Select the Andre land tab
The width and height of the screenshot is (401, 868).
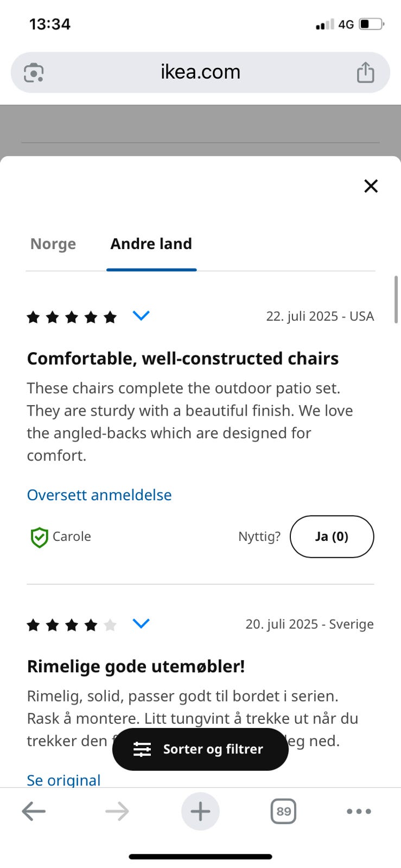(151, 244)
